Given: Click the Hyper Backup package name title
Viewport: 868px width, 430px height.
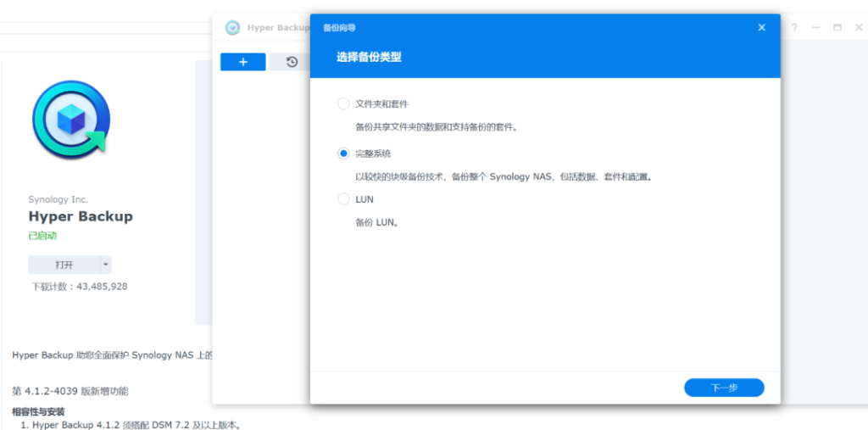Looking at the screenshot, I should [81, 216].
